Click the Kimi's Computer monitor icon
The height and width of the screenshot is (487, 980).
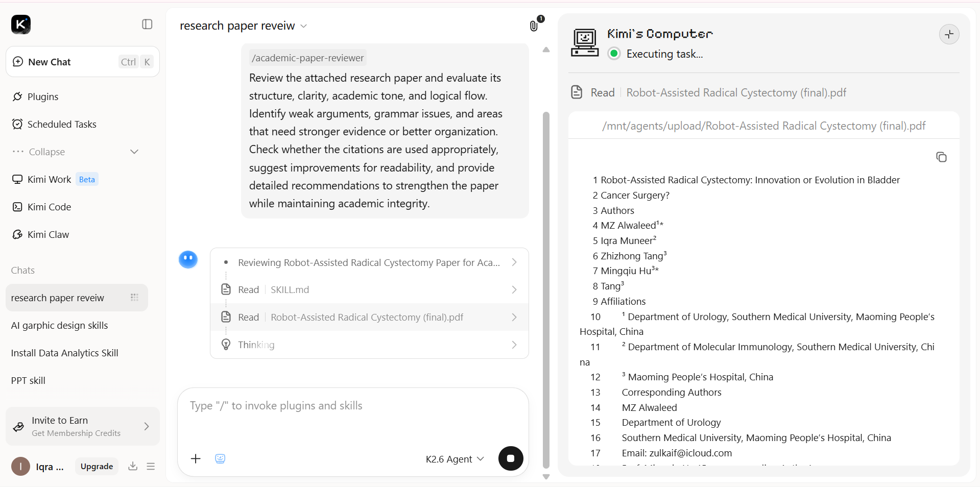585,43
